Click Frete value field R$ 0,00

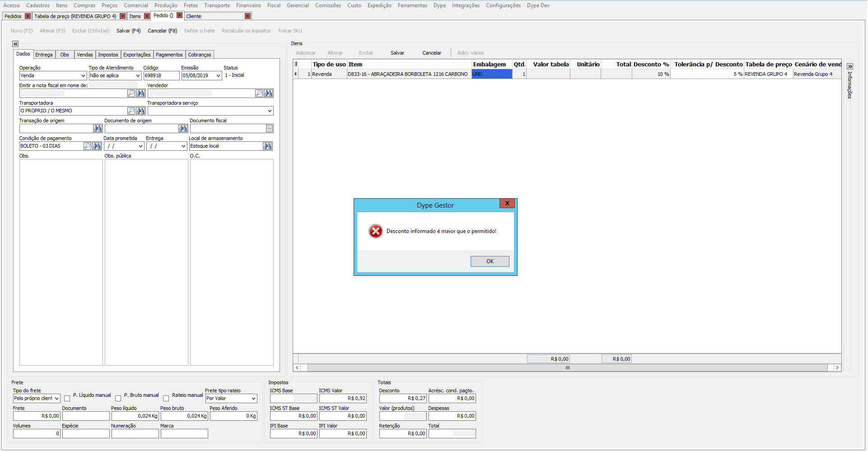pyautogui.click(x=37, y=416)
